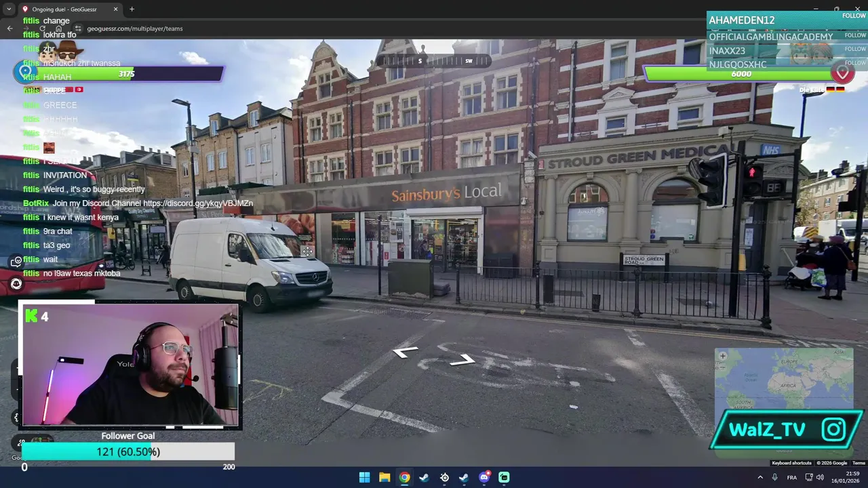The width and height of the screenshot is (868, 488).
Task: Open the Discord invite link in chat
Action: pos(198,203)
